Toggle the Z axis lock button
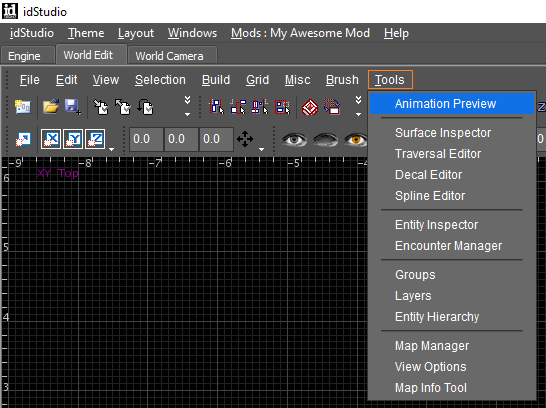546x408 pixels. click(95, 139)
